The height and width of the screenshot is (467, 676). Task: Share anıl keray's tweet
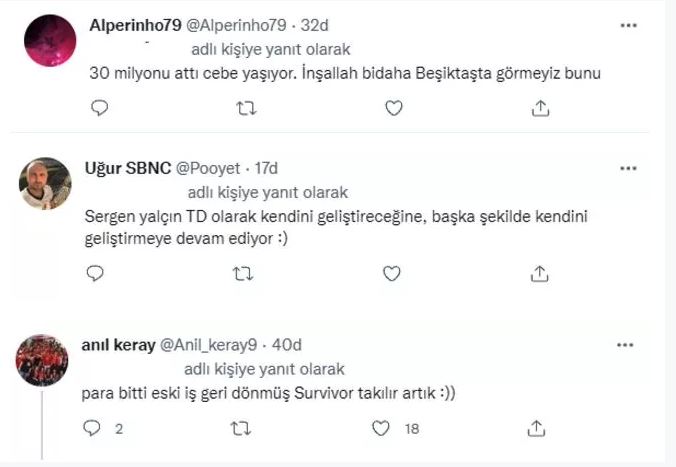click(x=536, y=428)
